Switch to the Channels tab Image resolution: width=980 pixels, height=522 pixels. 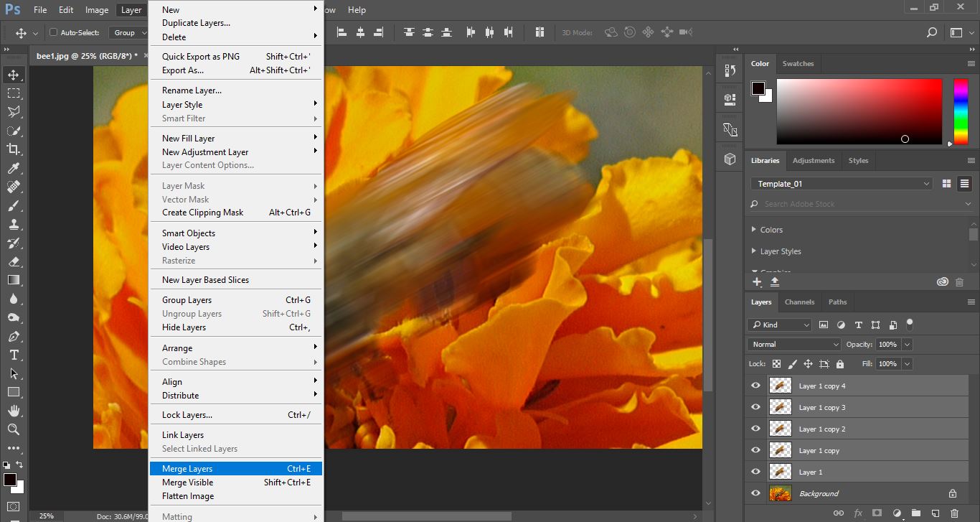[799, 302]
